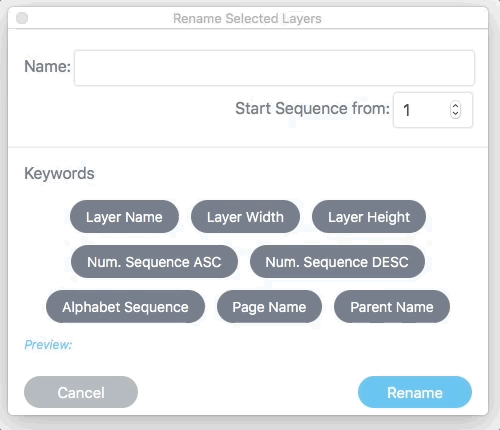Click the Keywords heading
The width and height of the screenshot is (500, 430).
(59, 173)
